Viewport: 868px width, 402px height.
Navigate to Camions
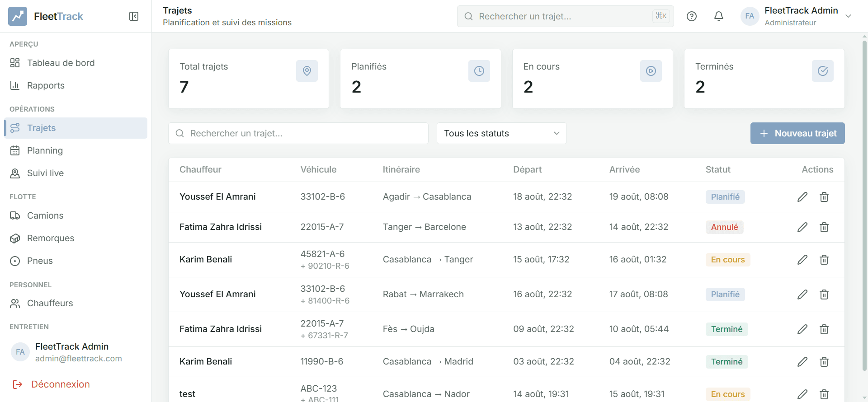pyautogui.click(x=75, y=215)
